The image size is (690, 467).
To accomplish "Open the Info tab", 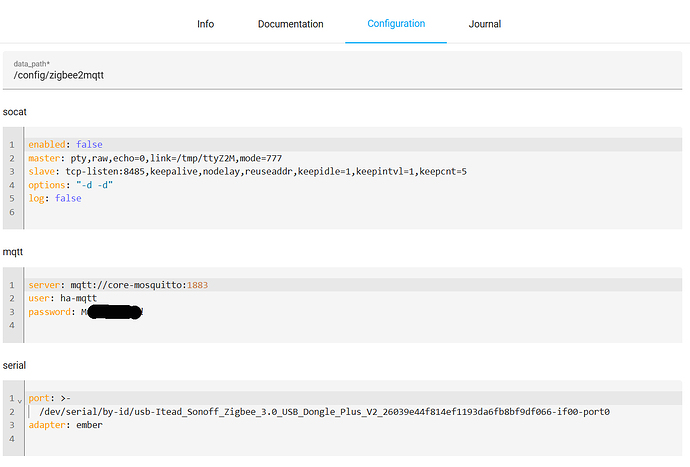I will tap(205, 24).
